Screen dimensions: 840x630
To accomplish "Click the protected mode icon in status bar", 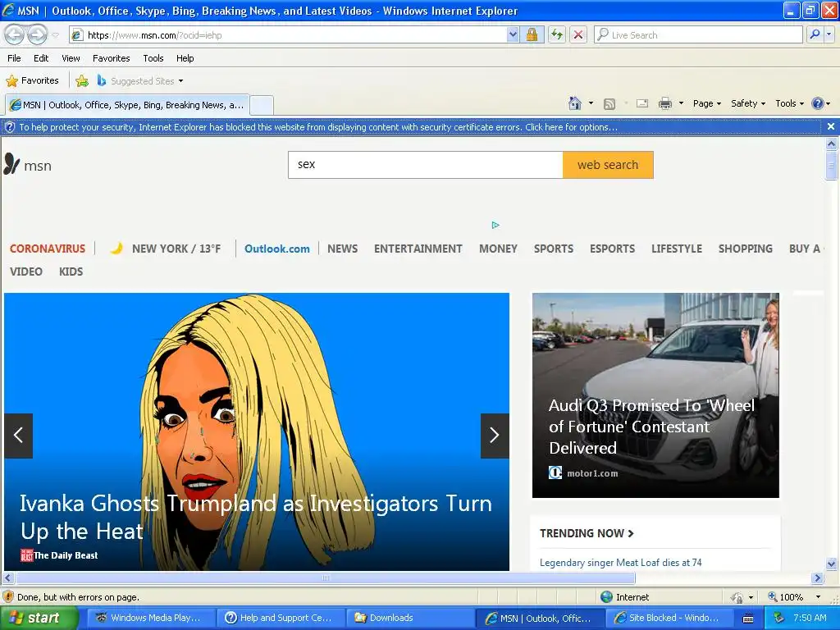I will [737, 597].
